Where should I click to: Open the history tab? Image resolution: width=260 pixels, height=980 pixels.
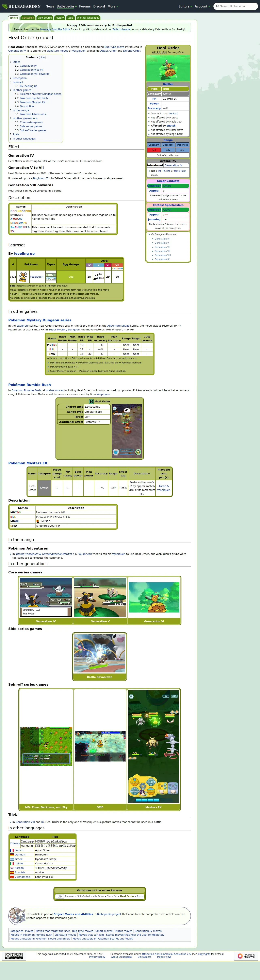click(60, 18)
